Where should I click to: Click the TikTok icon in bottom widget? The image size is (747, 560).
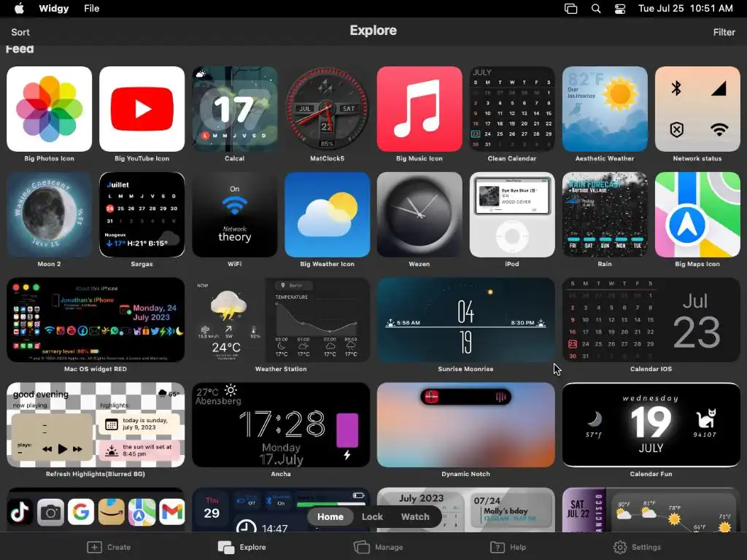20,512
